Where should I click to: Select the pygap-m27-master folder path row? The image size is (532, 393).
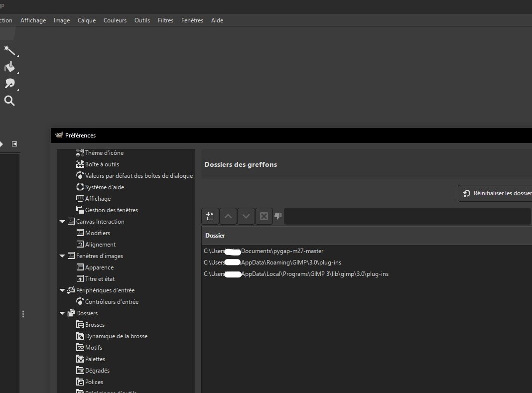367,251
